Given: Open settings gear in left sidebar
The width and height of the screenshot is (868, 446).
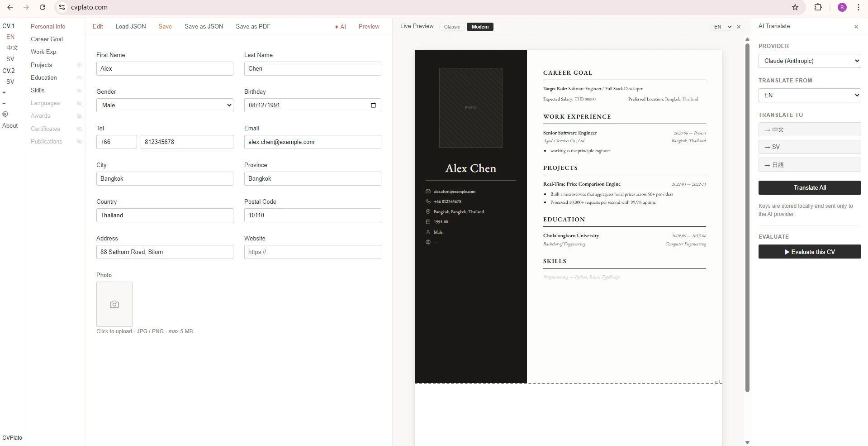Looking at the screenshot, I should 5,114.
